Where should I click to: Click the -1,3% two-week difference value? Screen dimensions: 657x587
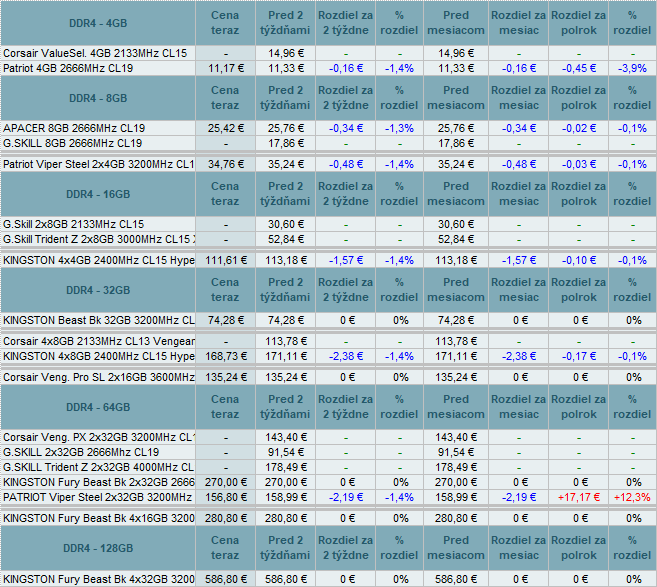(399, 128)
